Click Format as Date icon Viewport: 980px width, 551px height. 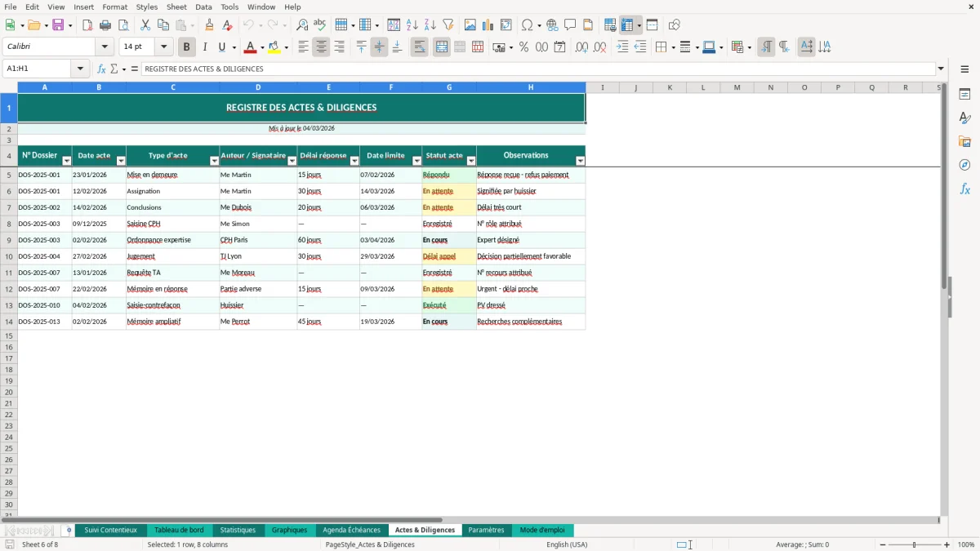tap(559, 47)
